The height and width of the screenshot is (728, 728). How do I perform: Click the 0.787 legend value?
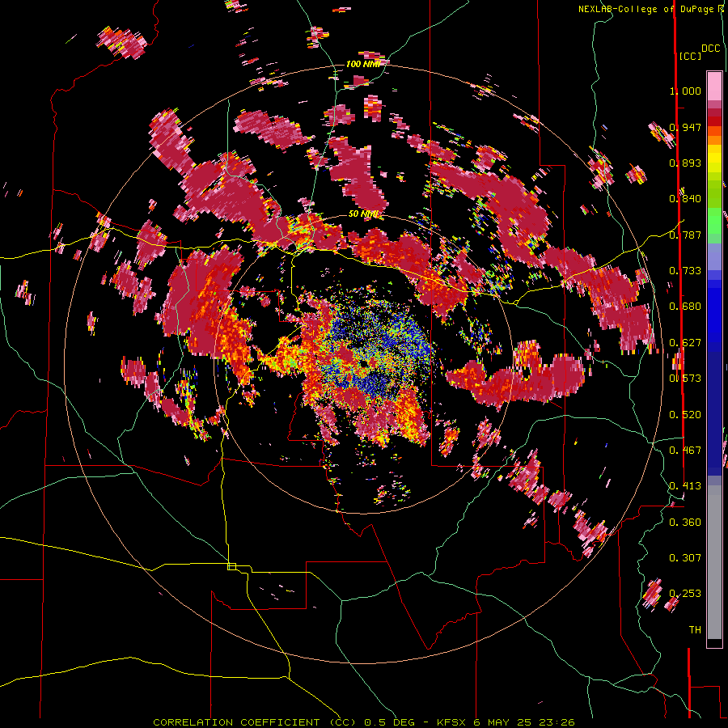tap(685, 235)
